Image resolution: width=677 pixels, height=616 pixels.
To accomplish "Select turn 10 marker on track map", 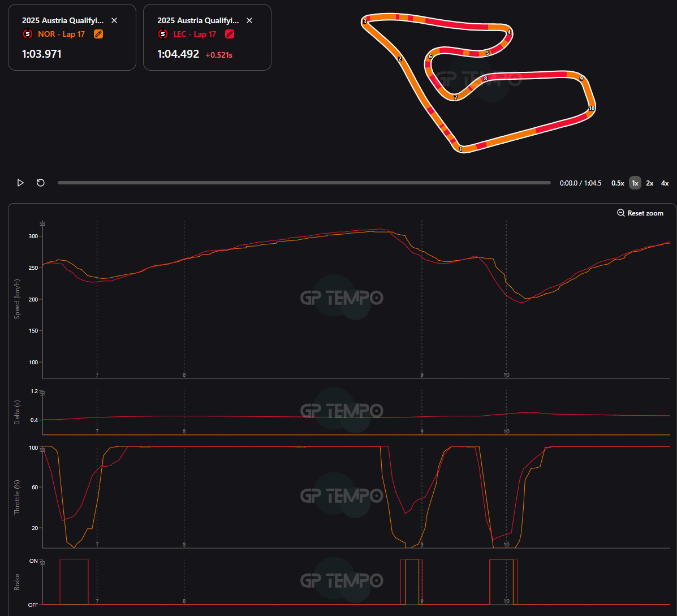I will tap(592, 109).
